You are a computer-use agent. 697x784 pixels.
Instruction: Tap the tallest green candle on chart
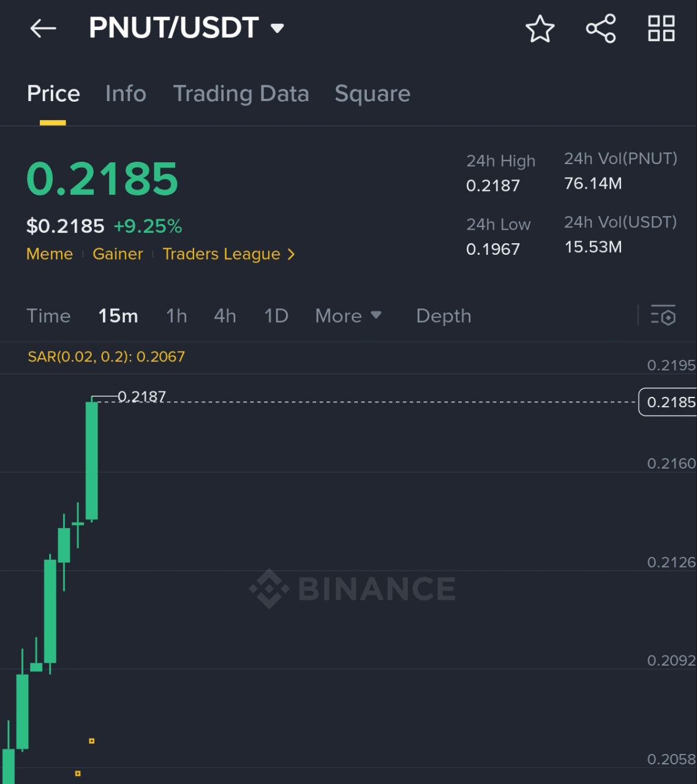92,461
